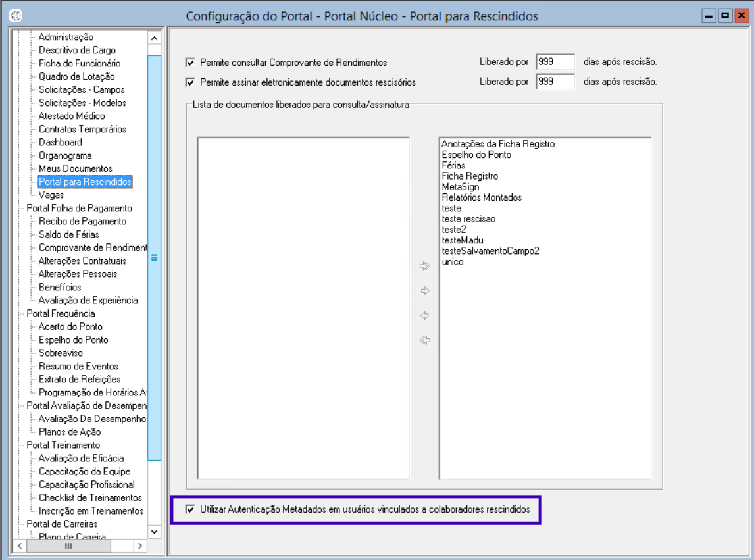This screenshot has width=754, height=560.
Task: Select Solicitações - Campos tree item
Action: click(x=82, y=89)
